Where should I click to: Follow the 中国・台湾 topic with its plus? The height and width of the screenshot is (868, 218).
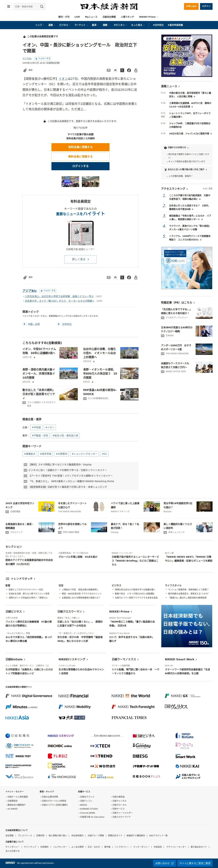pyautogui.click(x=24, y=324)
